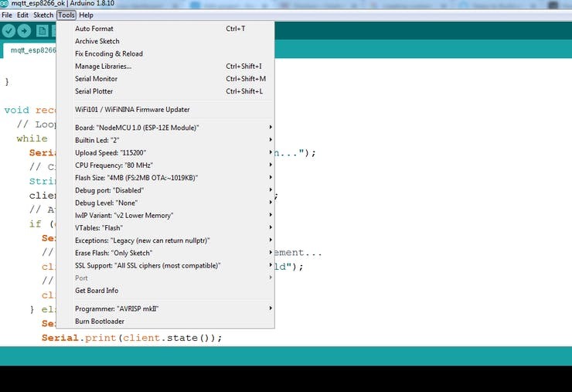This screenshot has height=392, width=572.
Task: Open the Serial Plotter
Action: [165, 91]
